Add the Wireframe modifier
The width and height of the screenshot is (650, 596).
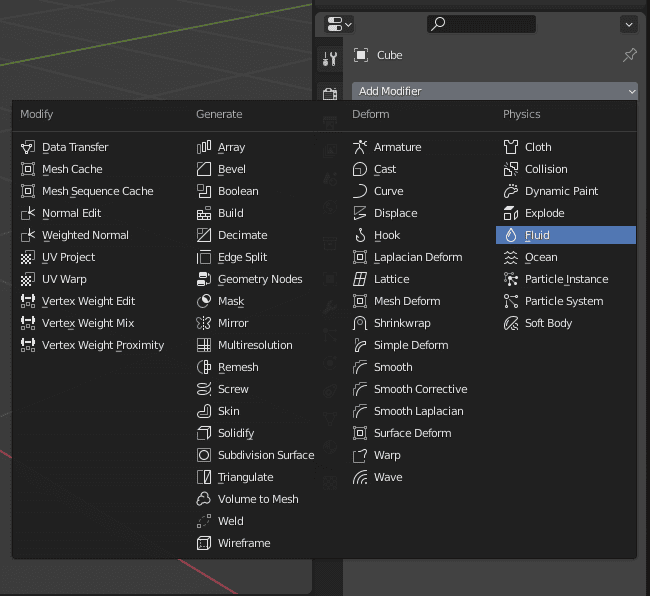[x=234, y=543]
